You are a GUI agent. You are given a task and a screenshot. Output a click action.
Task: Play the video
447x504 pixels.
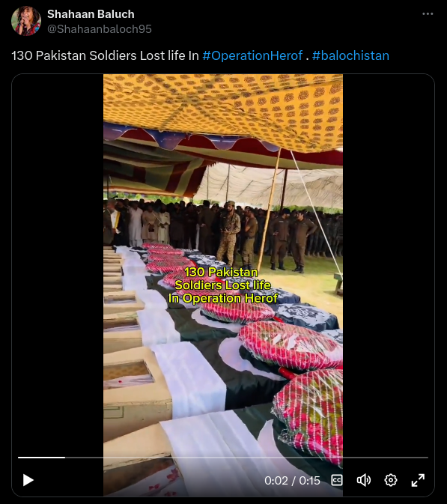coord(28,480)
